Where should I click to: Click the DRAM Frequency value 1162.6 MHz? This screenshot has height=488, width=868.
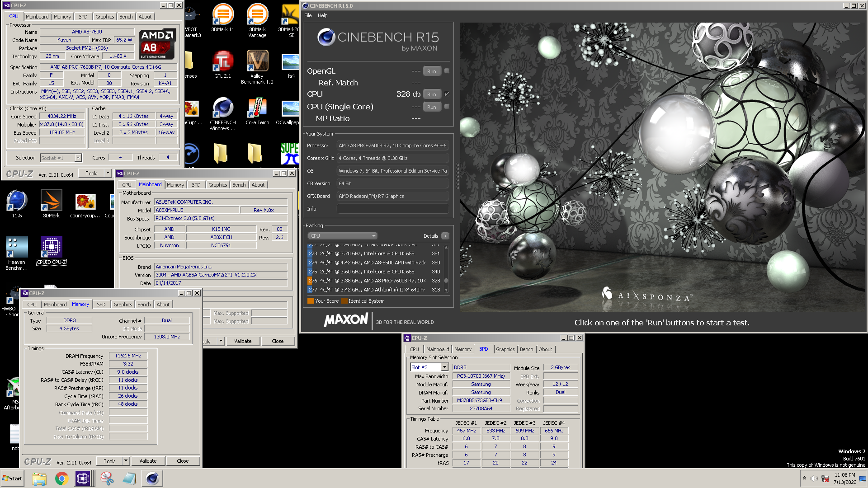pyautogui.click(x=128, y=356)
